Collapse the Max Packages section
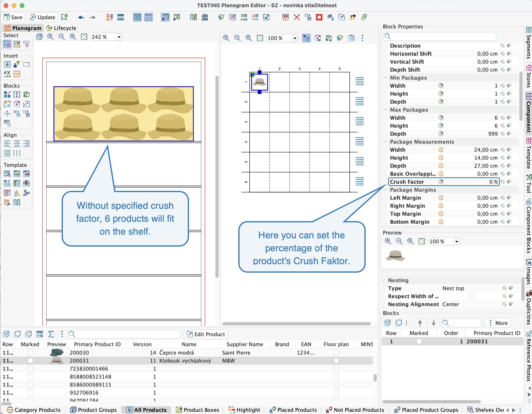This screenshot has width=532, height=414. click(x=385, y=110)
